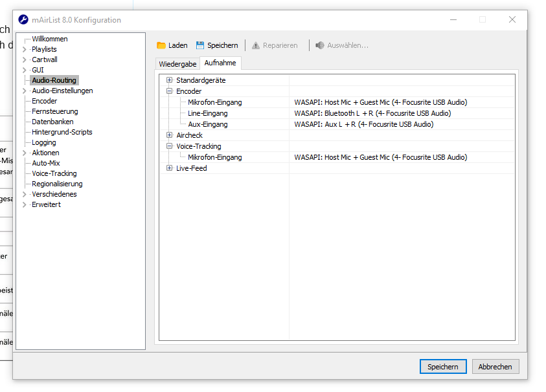Click the mAirList wrench title icon

point(23,20)
